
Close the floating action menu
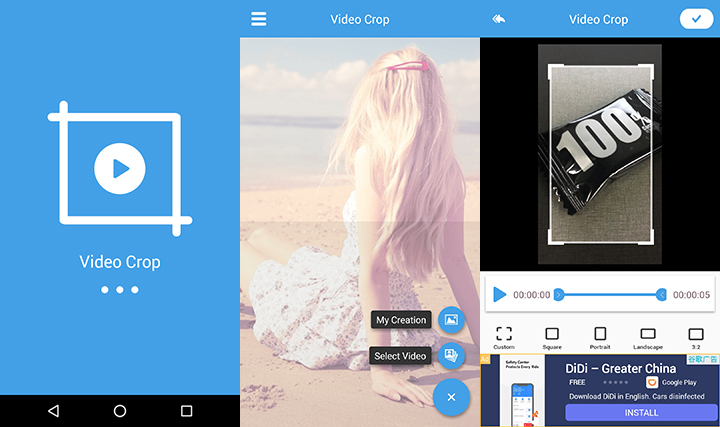pos(451,397)
